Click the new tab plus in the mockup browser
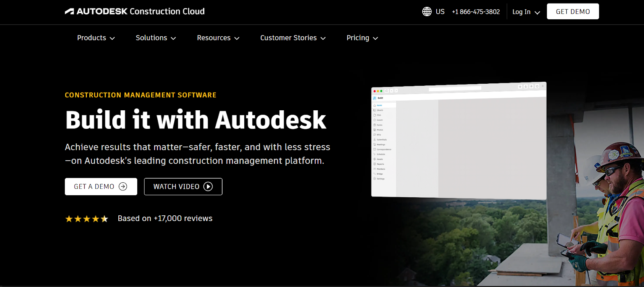This screenshot has height=287, width=644. click(543, 86)
